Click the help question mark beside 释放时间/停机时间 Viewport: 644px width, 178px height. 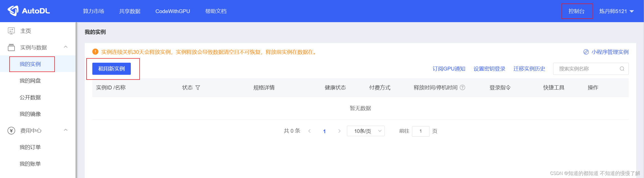pyautogui.click(x=462, y=87)
